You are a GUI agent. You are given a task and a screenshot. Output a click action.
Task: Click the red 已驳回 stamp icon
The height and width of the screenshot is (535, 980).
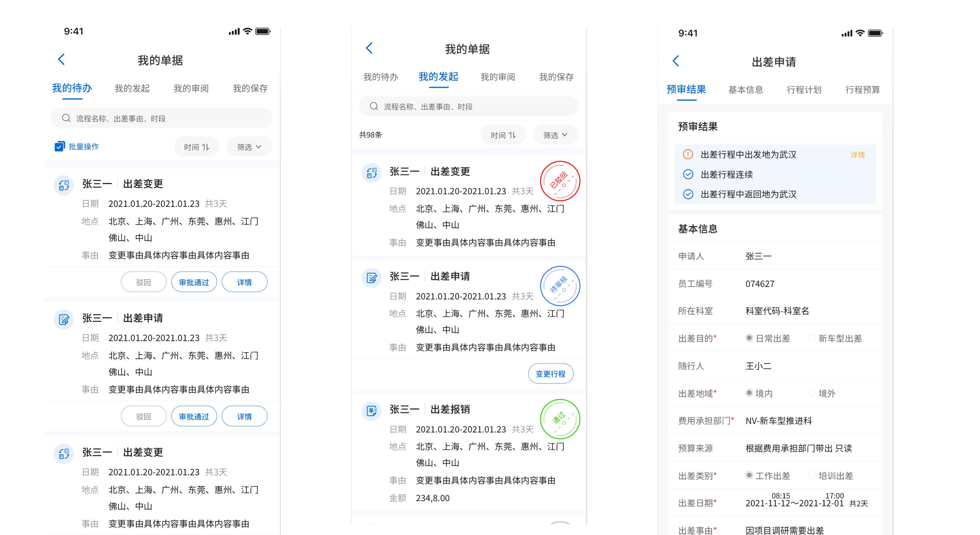560,181
